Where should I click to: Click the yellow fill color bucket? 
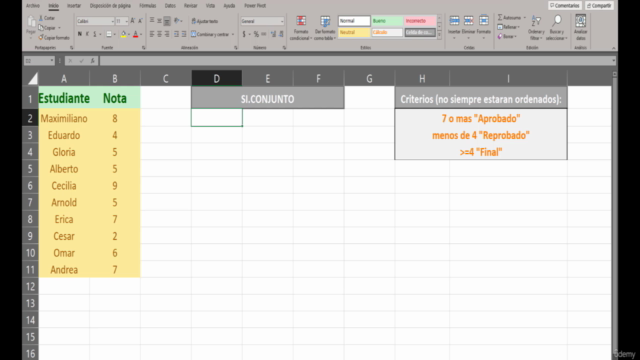(123, 35)
